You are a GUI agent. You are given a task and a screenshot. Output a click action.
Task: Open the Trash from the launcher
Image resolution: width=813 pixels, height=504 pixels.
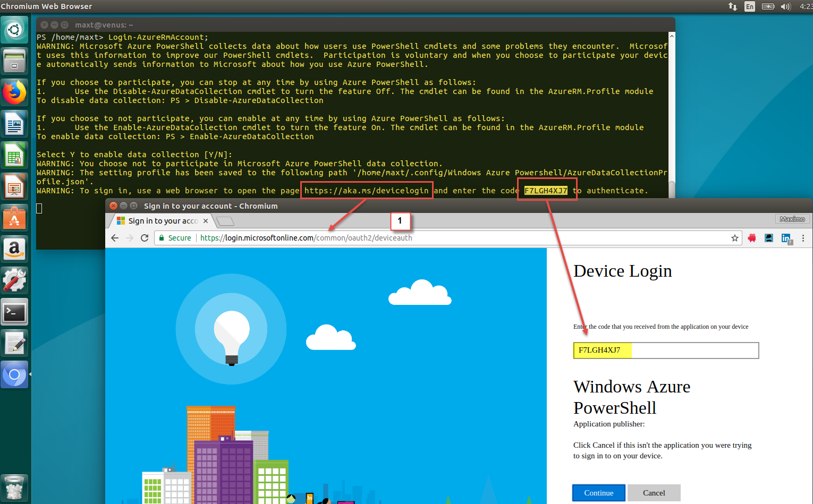14,488
